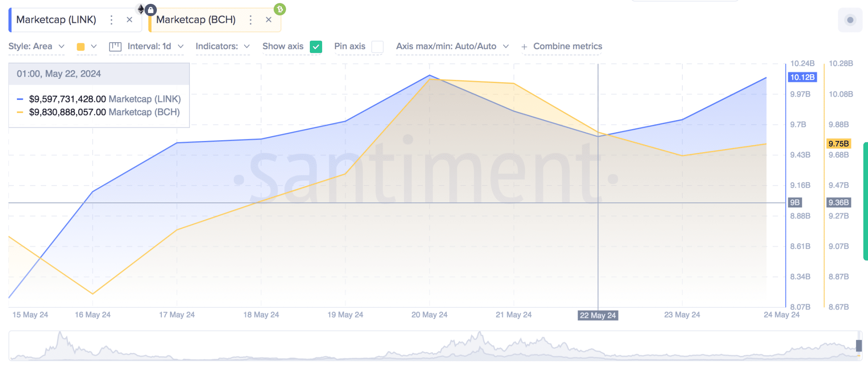The image size is (868, 365).
Task: Click the green Bitcoin Cash coin icon
Action: coord(280,9)
